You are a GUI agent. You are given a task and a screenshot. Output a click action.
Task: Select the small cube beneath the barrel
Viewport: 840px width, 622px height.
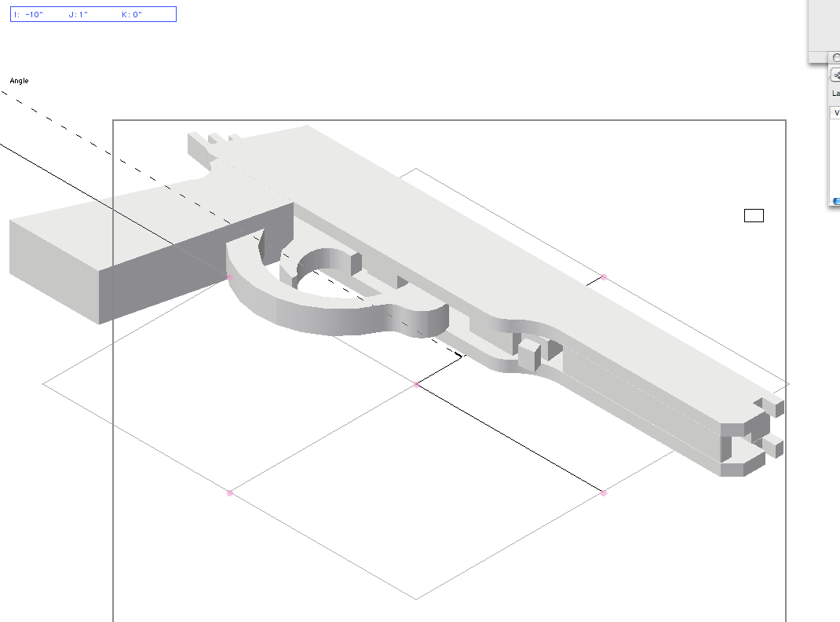[x=529, y=355]
